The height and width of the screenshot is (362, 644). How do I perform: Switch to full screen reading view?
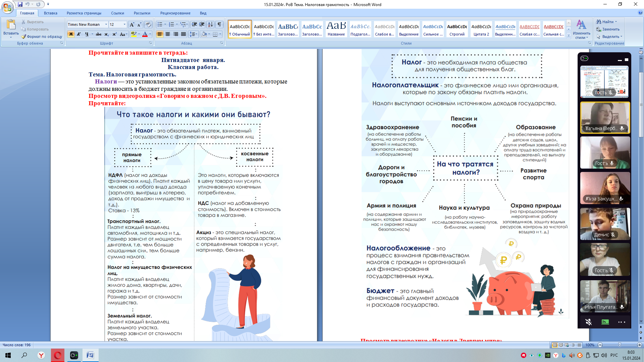[561, 345]
